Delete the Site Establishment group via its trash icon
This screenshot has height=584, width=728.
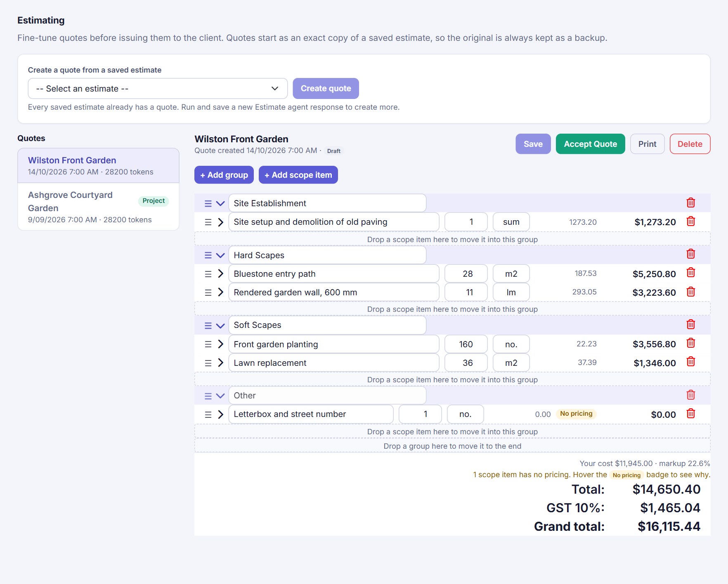tap(690, 203)
